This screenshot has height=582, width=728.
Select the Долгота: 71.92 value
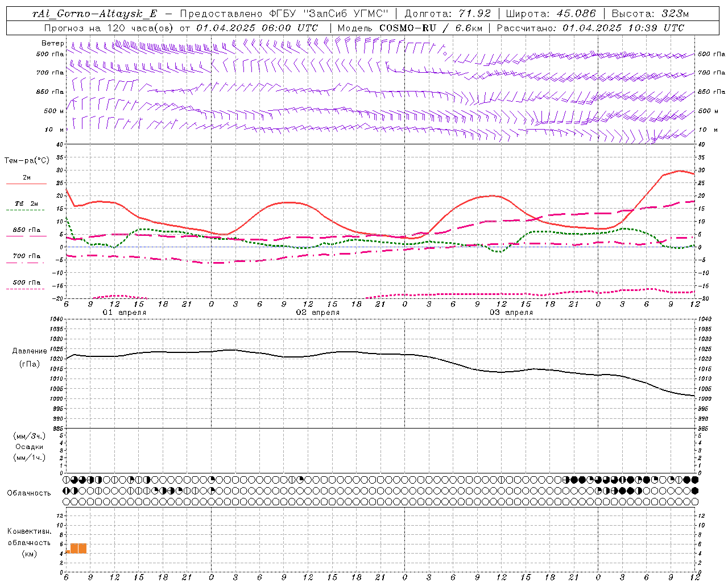[x=448, y=14]
